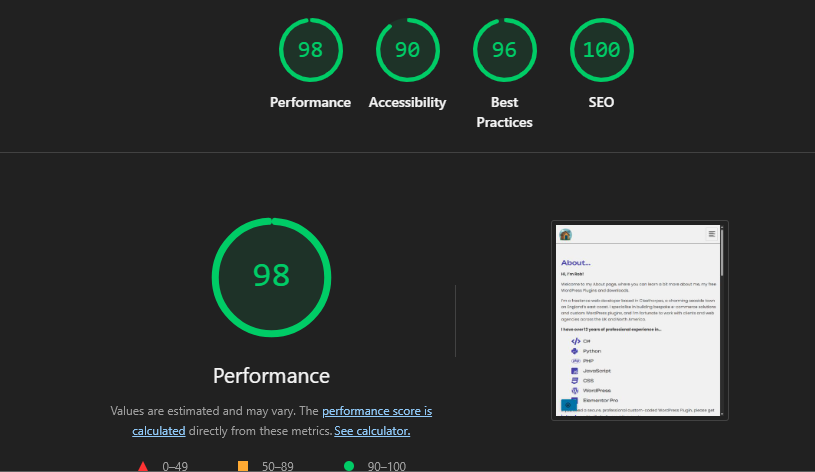Click the red triangle 0–49 legend icon
The height and width of the screenshot is (472, 815).
point(143,466)
